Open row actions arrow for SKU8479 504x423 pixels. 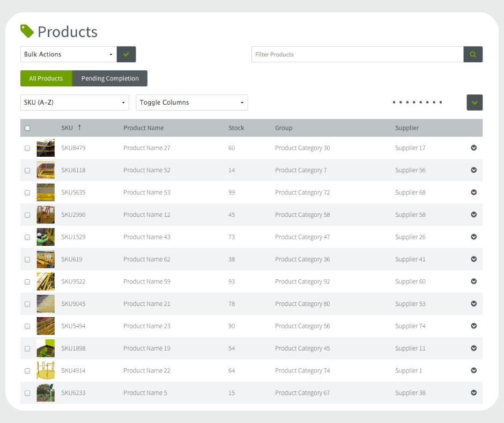click(x=473, y=148)
